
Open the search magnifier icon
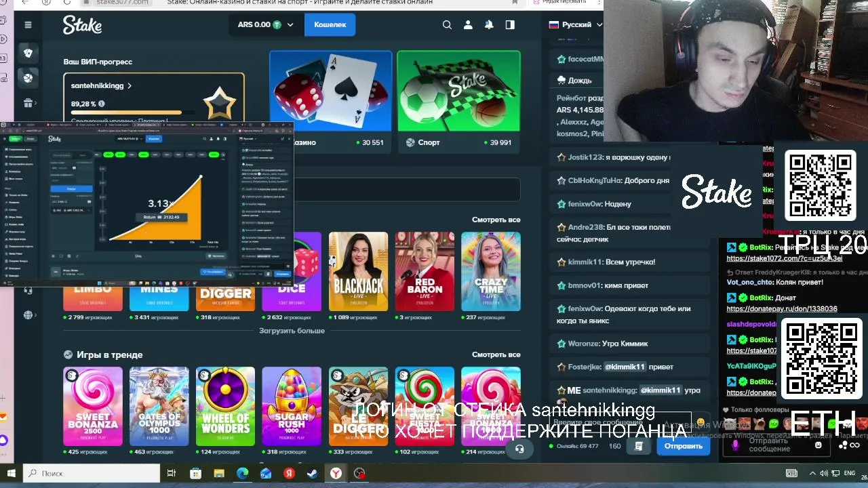pos(447,24)
